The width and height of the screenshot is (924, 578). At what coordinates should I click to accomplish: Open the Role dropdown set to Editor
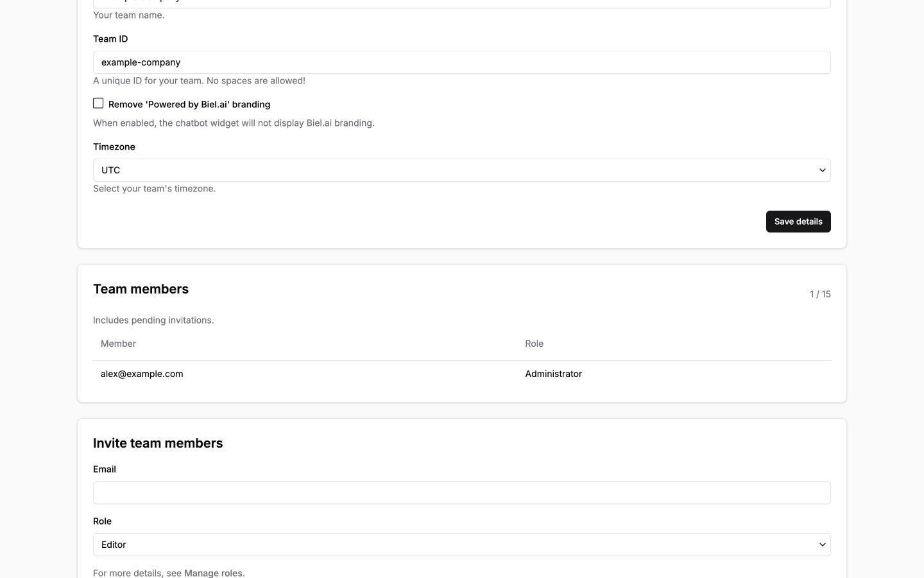462,545
